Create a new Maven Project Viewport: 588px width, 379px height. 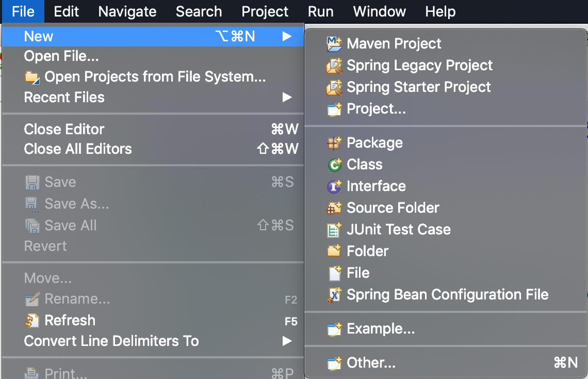(446, 44)
